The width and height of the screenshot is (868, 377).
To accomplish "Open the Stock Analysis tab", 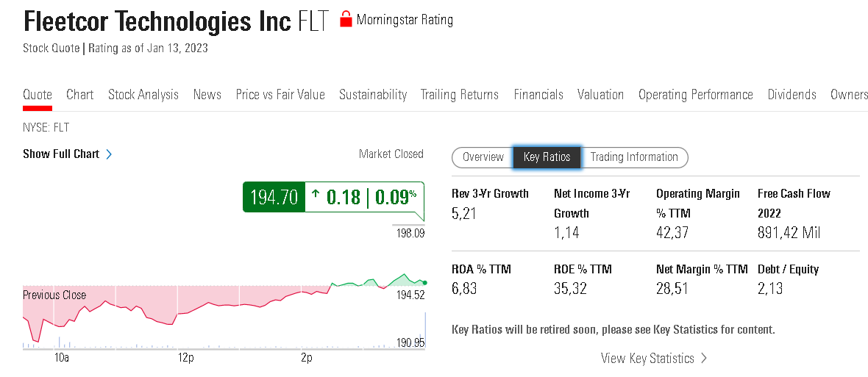I will click(143, 95).
